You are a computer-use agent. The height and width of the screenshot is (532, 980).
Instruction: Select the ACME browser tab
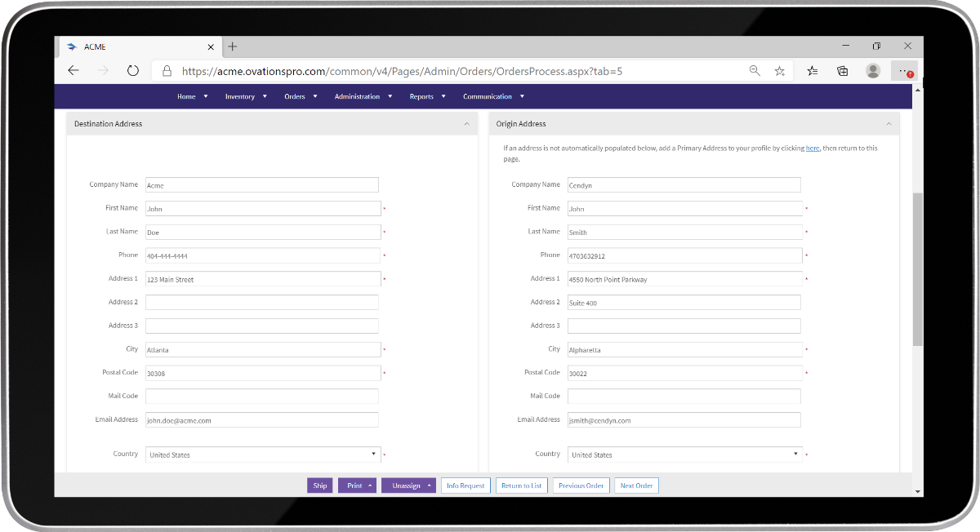tap(139, 47)
